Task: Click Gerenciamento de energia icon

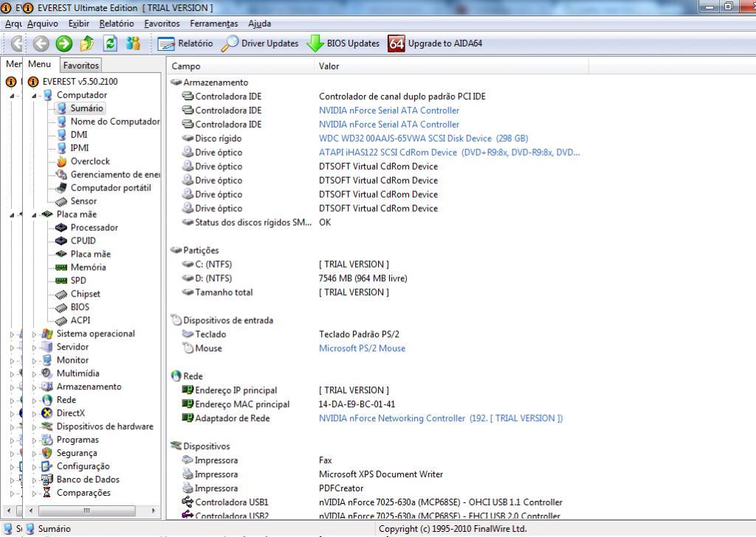Action: [61, 174]
